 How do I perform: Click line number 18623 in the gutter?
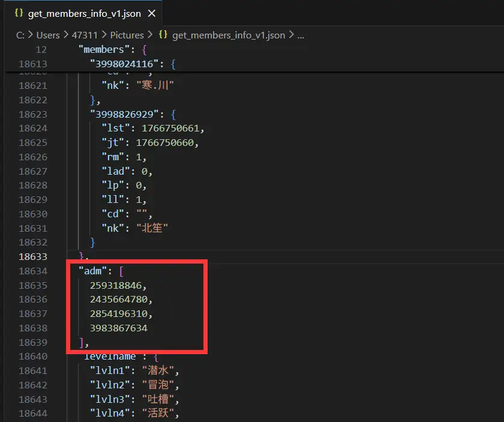click(33, 114)
